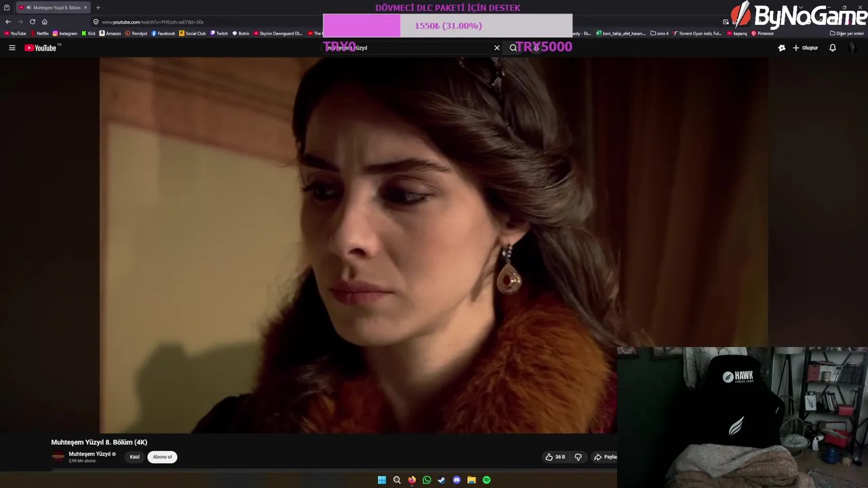Screen dimensions: 868x488
Task: Open Spotify from the taskbar
Action: (486, 480)
